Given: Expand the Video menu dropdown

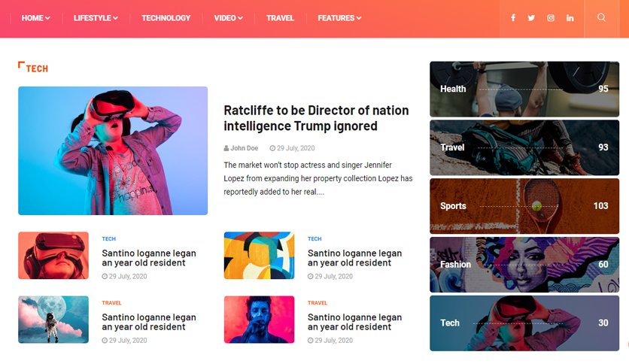Looking at the screenshot, I should click(228, 18).
